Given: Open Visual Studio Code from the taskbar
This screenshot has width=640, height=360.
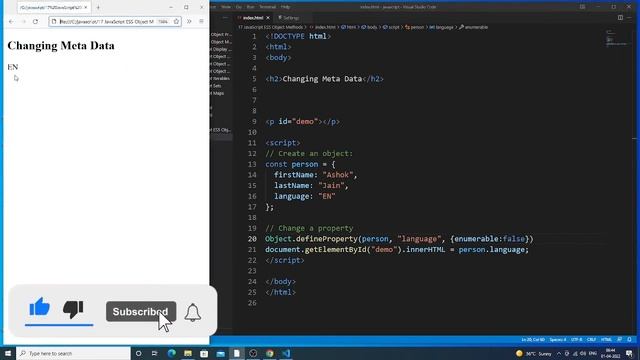Looking at the screenshot, I should point(286,353).
